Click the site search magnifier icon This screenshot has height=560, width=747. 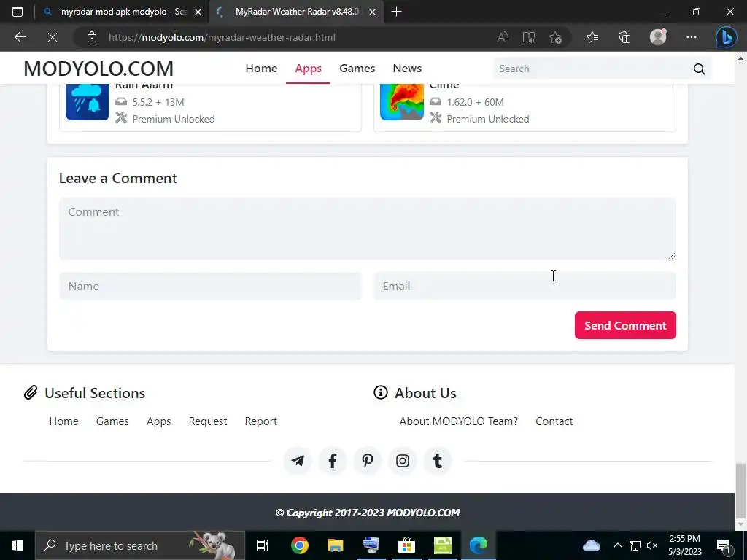(x=699, y=69)
